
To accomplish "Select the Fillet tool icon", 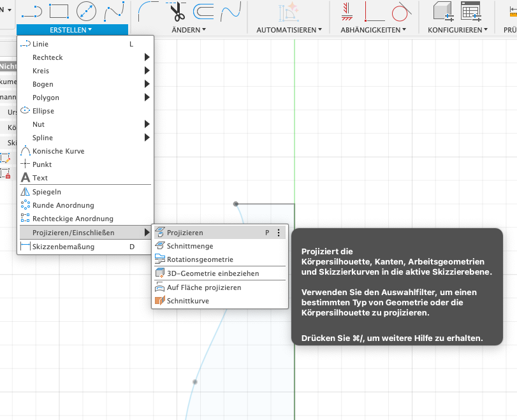I will [x=149, y=11].
